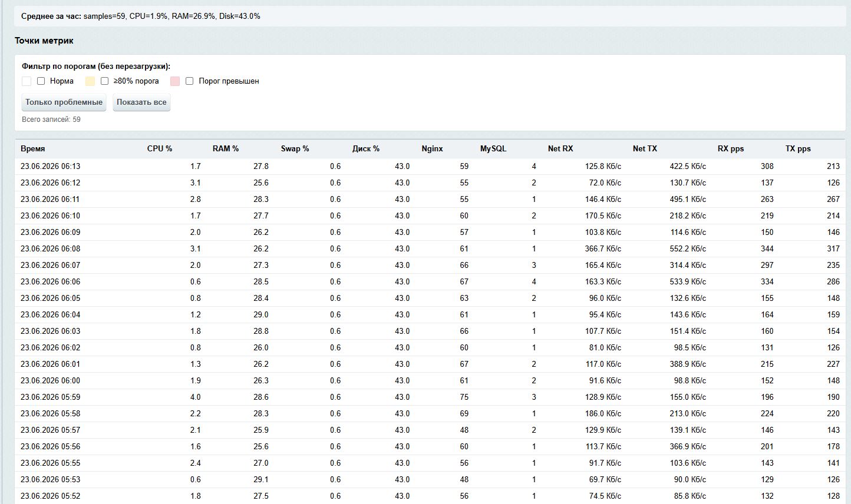Click the timestamp 23.06.2026 05:59
Screen dimensions: 851x504
coord(51,397)
